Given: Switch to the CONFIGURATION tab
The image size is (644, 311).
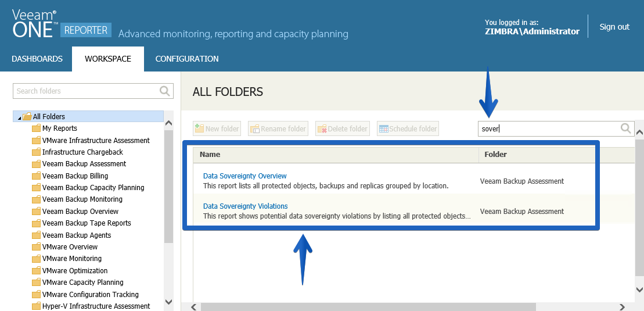Looking at the screenshot, I should pos(187,59).
